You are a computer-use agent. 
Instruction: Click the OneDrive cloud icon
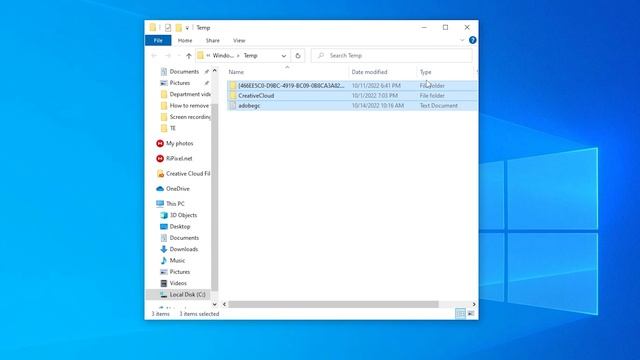(160, 189)
